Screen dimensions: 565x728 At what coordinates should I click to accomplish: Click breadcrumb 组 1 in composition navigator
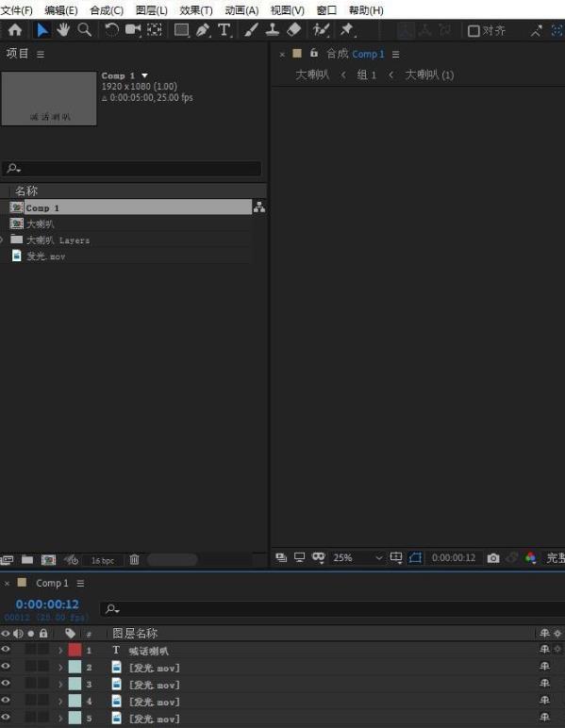(x=366, y=74)
